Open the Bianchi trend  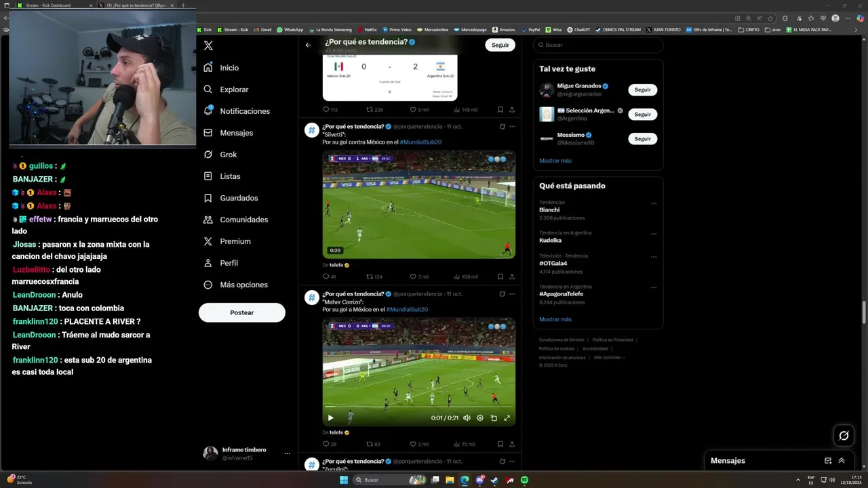[x=549, y=210]
